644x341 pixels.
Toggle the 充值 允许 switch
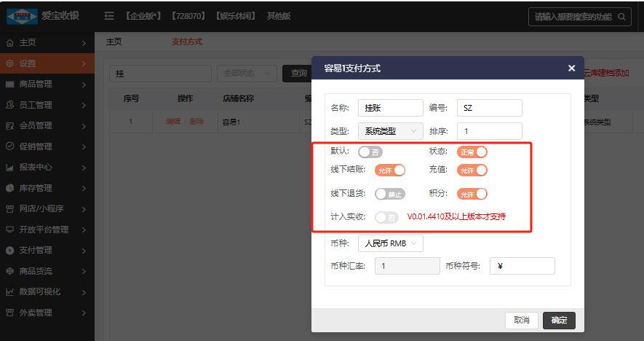click(472, 170)
